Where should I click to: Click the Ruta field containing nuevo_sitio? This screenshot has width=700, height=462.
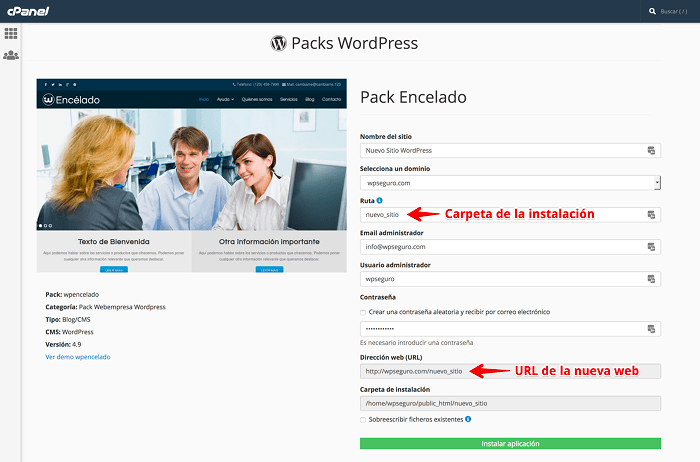(510, 215)
